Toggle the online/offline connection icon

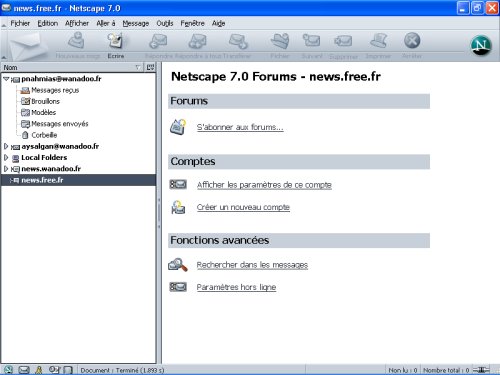click(481, 370)
